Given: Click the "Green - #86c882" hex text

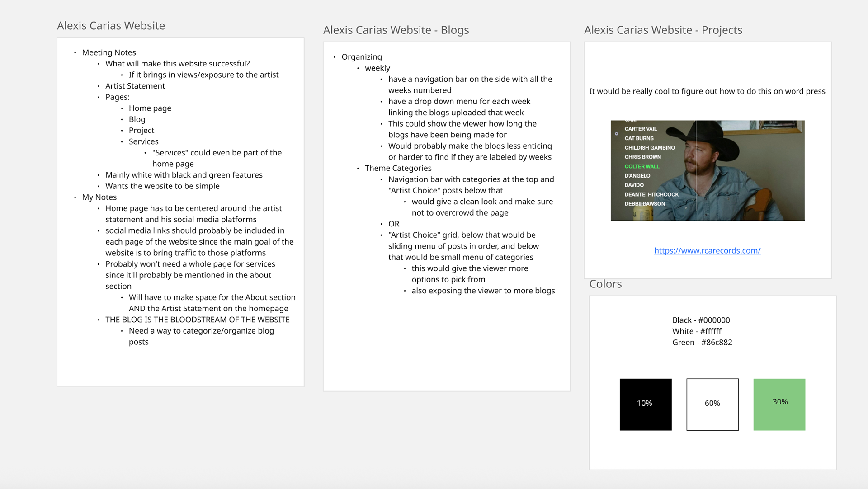Looking at the screenshot, I should point(702,343).
